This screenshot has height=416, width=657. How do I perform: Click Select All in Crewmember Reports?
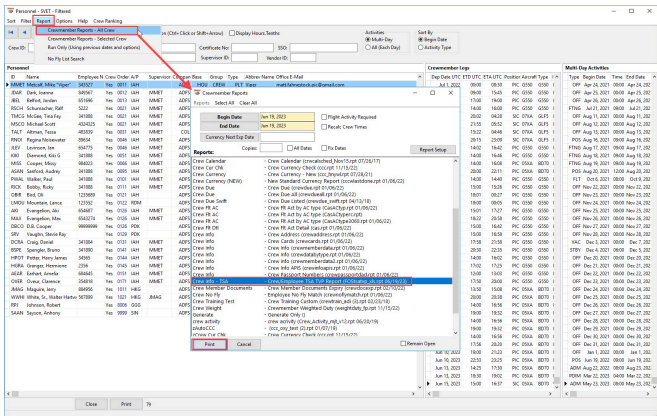pos(224,103)
